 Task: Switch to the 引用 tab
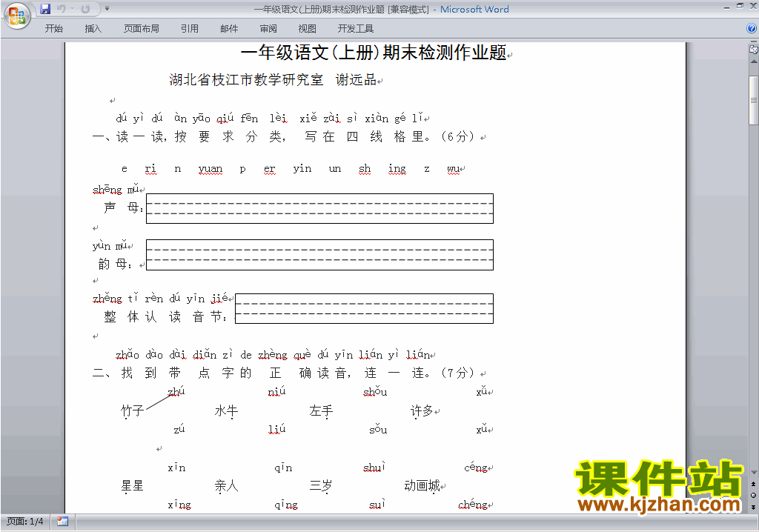click(x=190, y=29)
